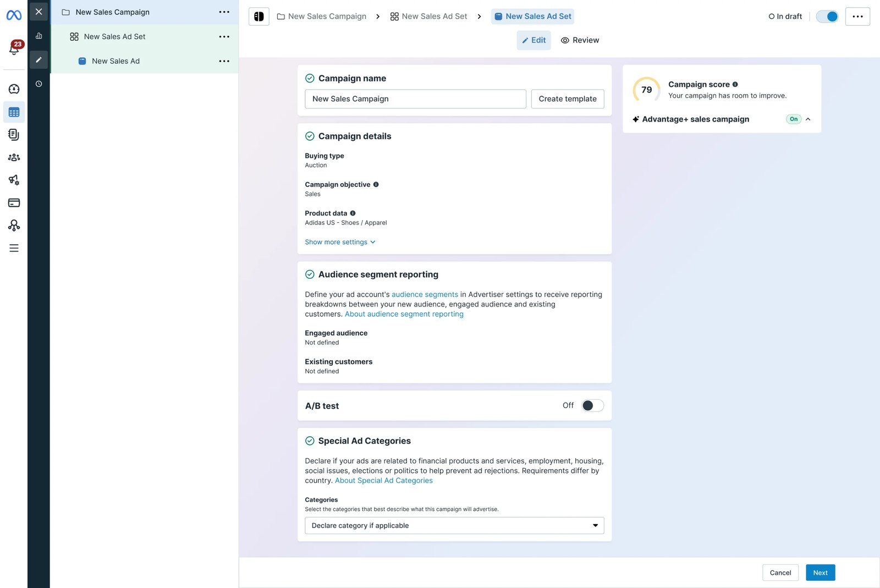Turn on the A/B test toggle
Viewport: 880px width, 588px height.
click(x=593, y=406)
